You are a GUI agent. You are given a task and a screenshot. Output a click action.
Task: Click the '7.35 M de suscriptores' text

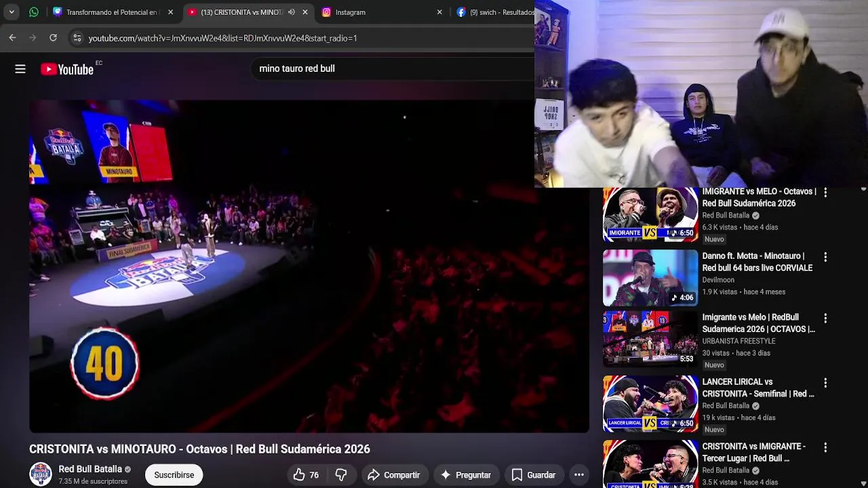93,481
